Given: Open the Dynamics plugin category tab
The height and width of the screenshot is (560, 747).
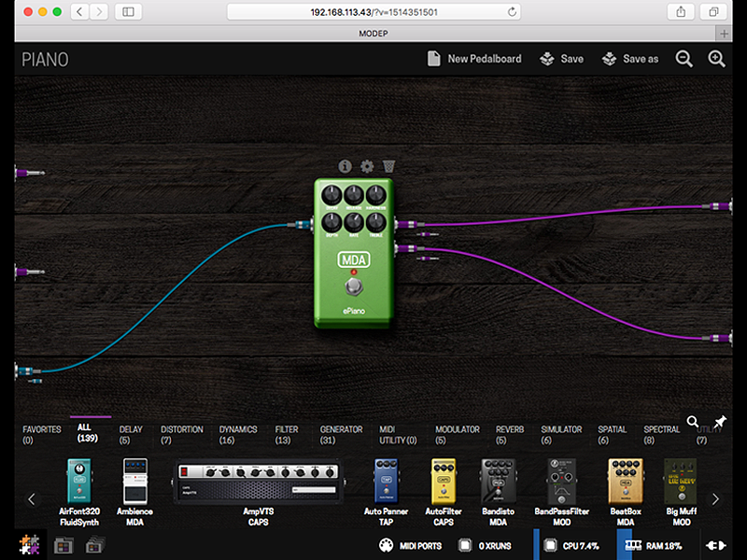Looking at the screenshot, I should [238, 435].
